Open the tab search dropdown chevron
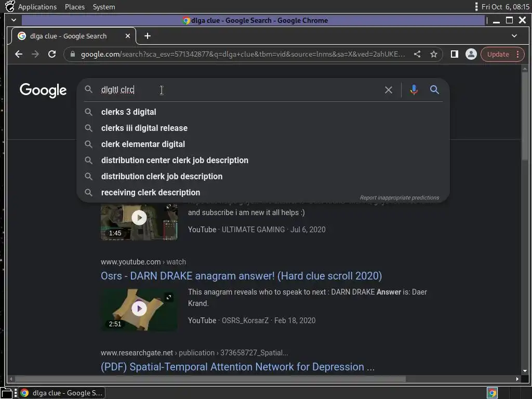 point(514,36)
